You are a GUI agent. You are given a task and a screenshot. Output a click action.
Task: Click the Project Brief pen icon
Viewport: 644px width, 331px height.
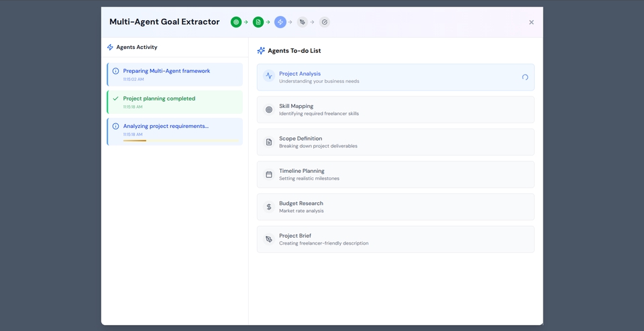(269, 239)
